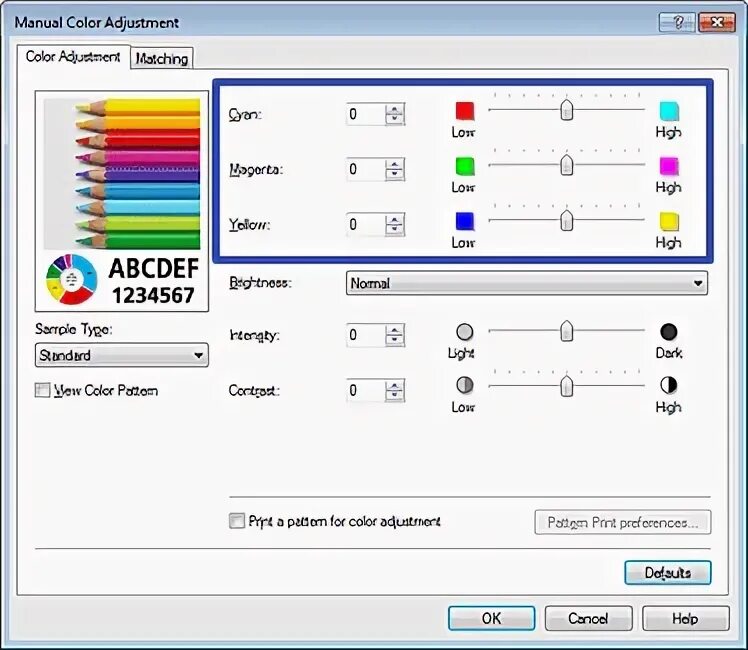This screenshot has height=650, width=748.
Task: Click the blue Low icon for Yellow
Action: coord(465,222)
